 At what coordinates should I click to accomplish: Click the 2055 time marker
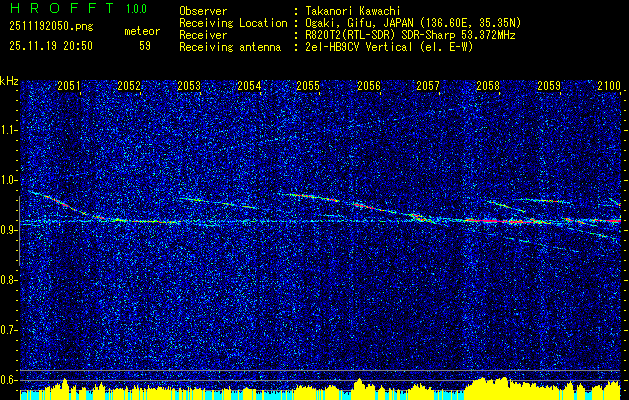(x=308, y=85)
